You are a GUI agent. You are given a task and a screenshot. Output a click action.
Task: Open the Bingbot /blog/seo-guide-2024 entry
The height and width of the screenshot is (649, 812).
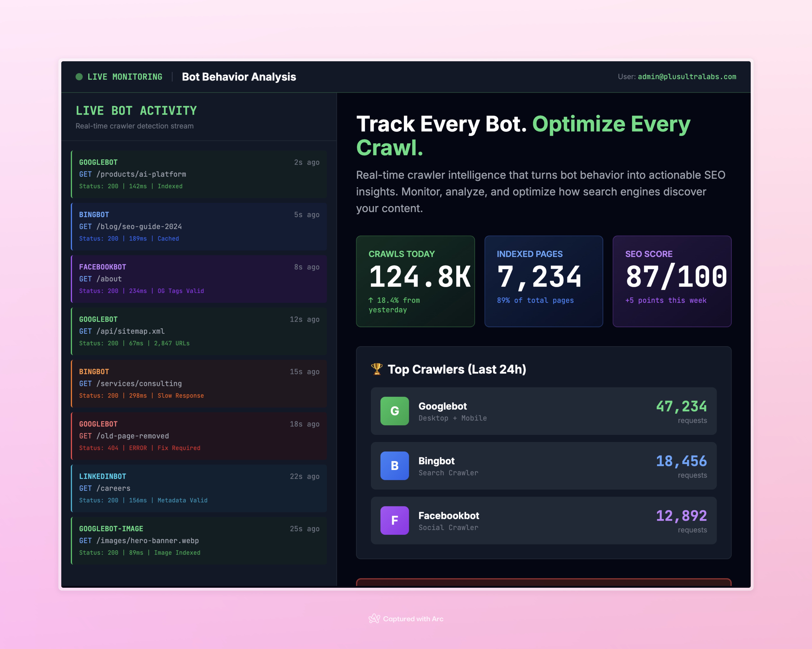pos(199,226)
